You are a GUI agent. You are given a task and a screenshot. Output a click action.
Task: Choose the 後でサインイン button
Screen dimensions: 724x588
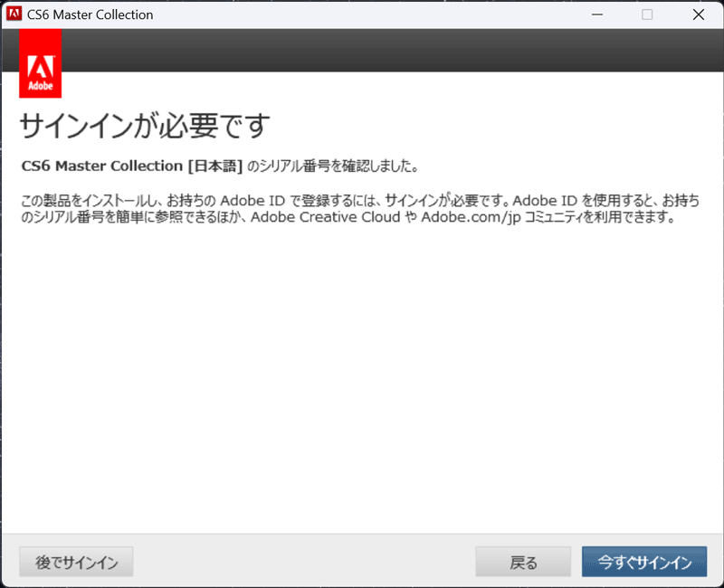click(76, 562)
